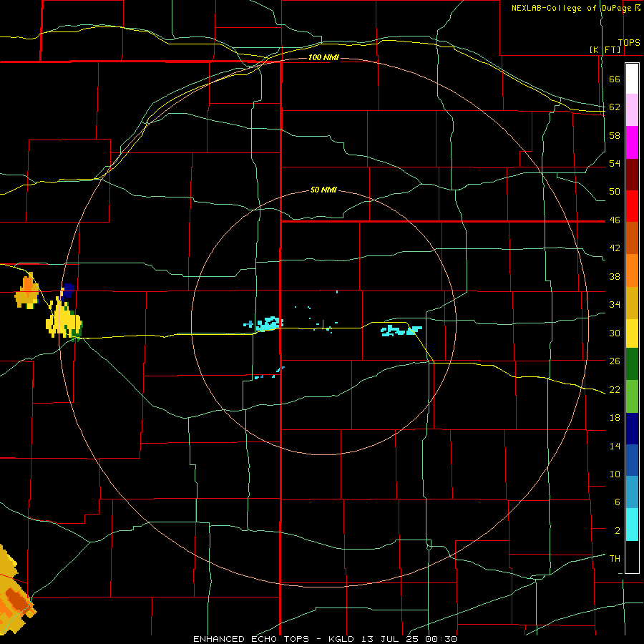Click the light pink legend swatch

(x=632, y=110)
